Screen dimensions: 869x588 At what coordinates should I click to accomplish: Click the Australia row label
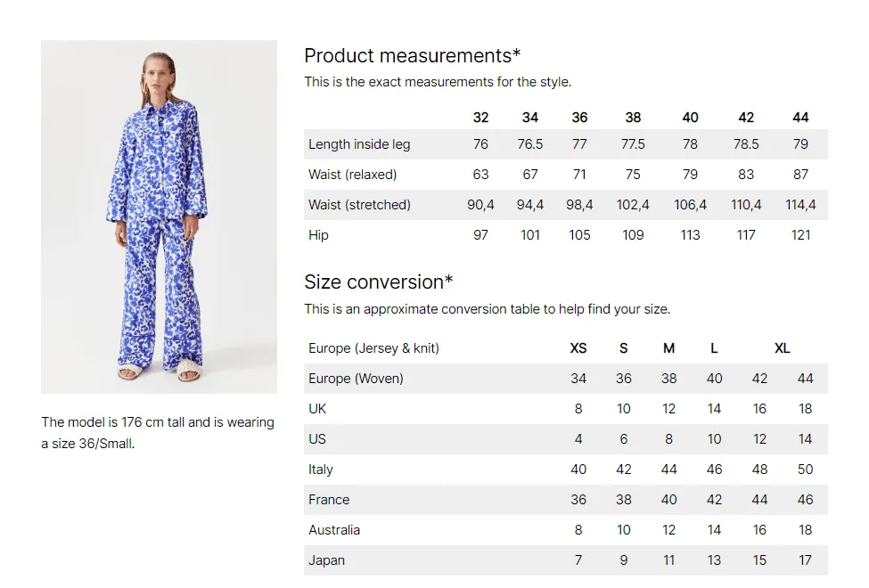click(x=334, y=530)
